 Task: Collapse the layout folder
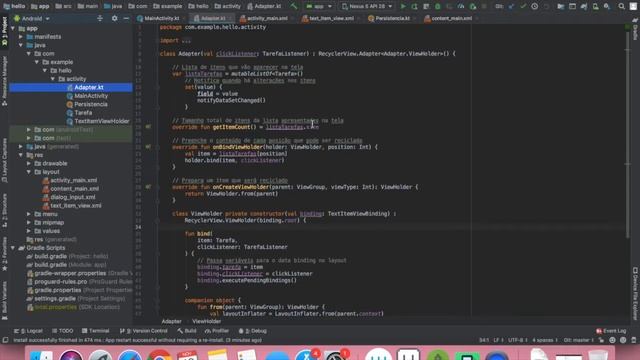(x=29, y=172)
